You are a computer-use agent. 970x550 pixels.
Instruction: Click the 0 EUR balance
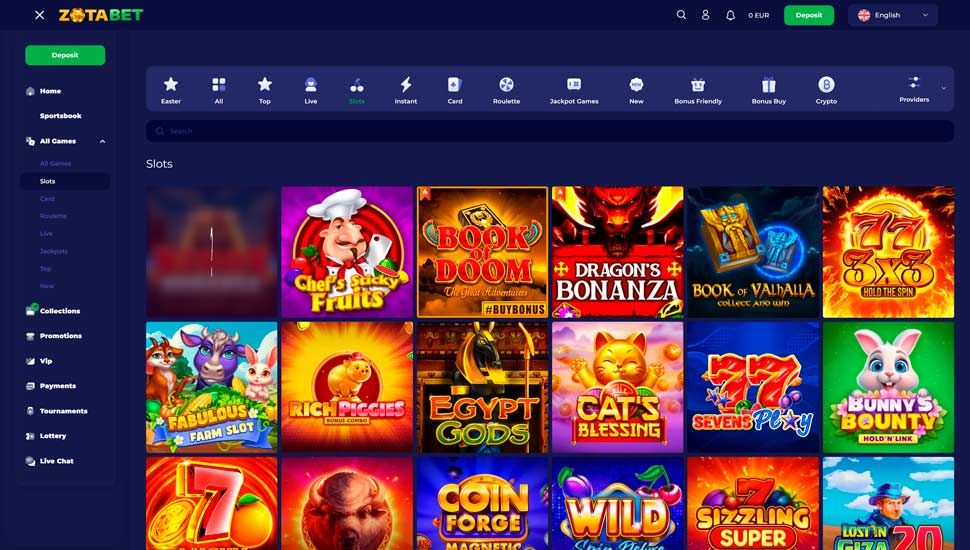coord(758,15)
